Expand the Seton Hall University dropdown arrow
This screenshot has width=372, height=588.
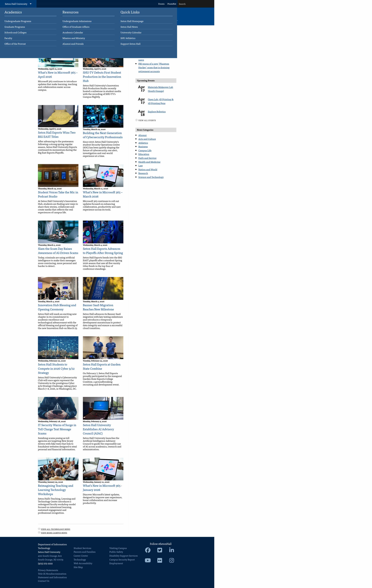(x=31, y=4)
